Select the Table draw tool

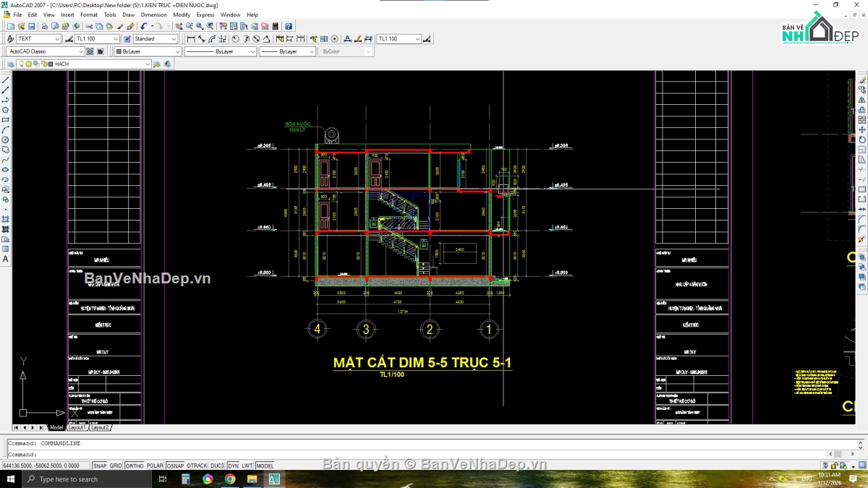(6, 249)
